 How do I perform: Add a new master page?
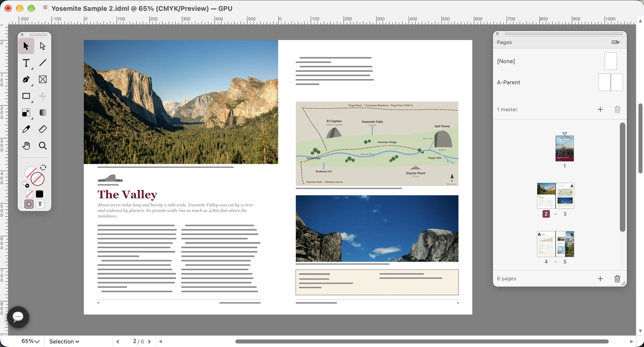pyautogui.click(x=600, y=109)
